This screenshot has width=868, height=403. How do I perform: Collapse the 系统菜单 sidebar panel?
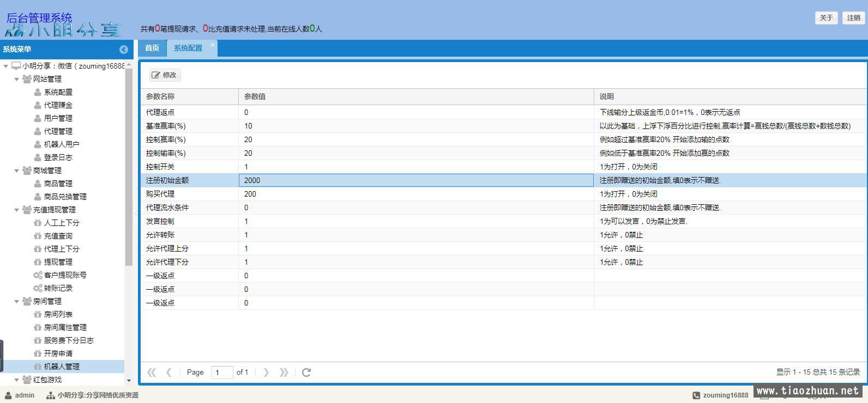pyautogui.click(x=124, y=50)
